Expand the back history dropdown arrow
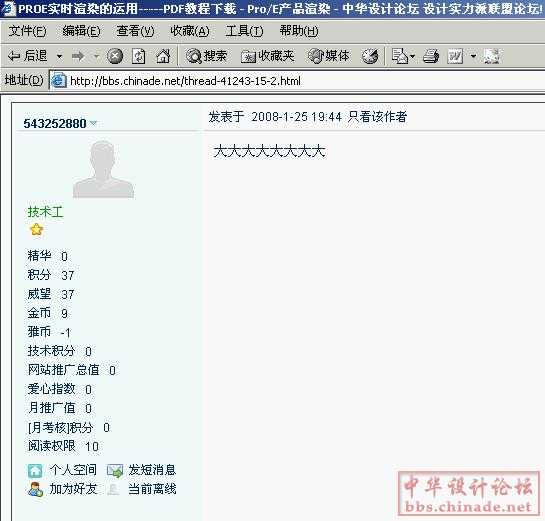545x521 pixels. click(x=59, y=56)
